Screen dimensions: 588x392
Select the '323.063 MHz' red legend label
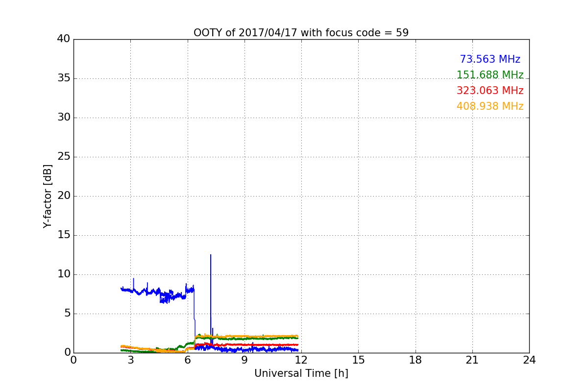tap(490, 91)
